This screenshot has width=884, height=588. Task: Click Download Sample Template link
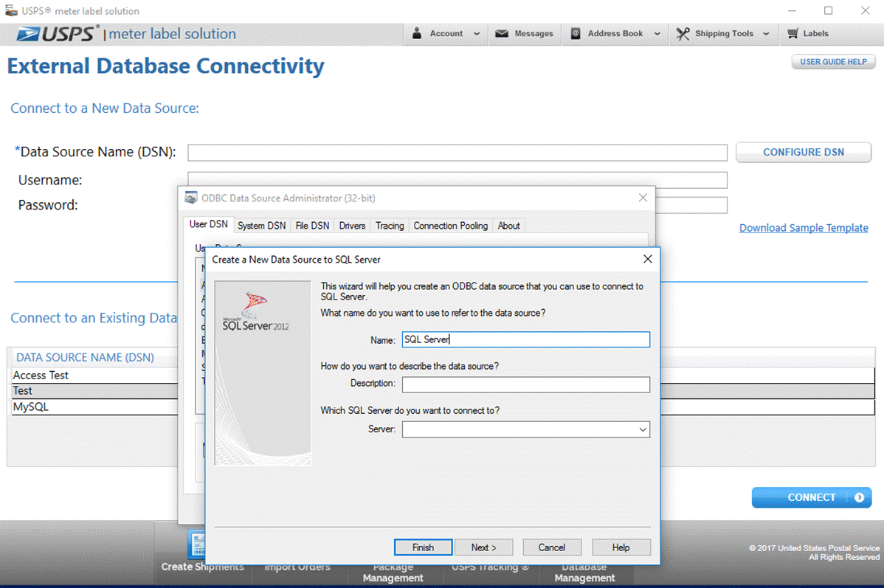pos(804,228)
